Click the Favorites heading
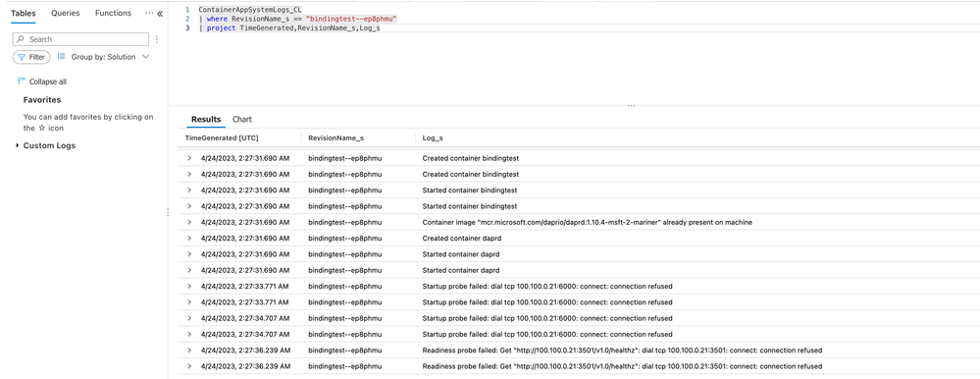The height and width of the screenshot is (379, 980). coord(42,100)
